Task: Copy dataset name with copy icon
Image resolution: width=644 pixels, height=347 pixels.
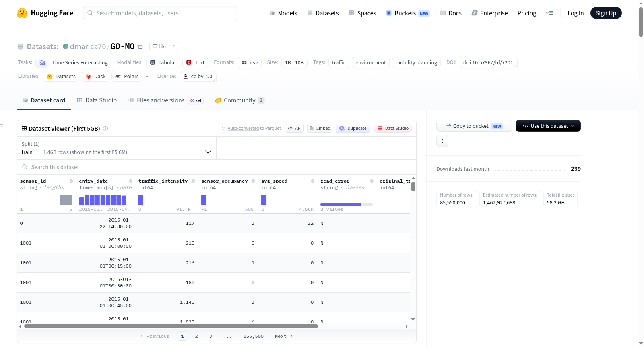Action: 140,46
